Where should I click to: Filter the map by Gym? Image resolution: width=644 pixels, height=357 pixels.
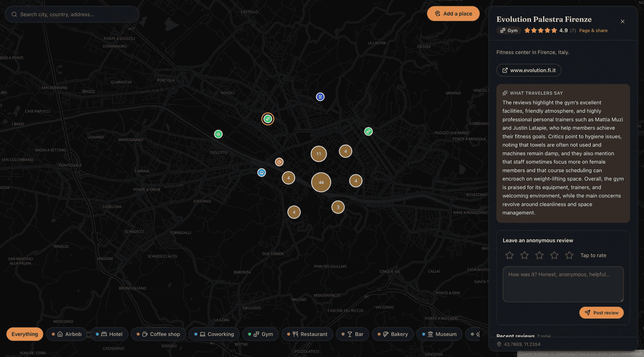click(260, 334)
